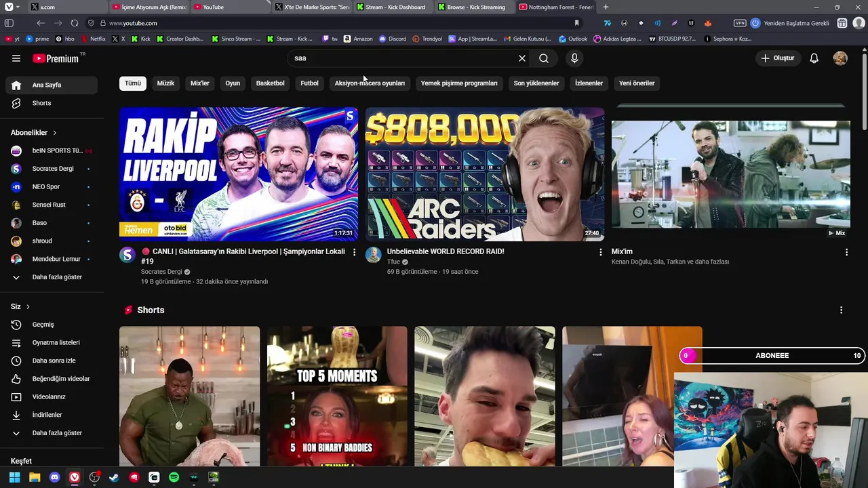Play the ARC Raiders $808,000 thumbnail
868x488 pixels.
[485, 174]
